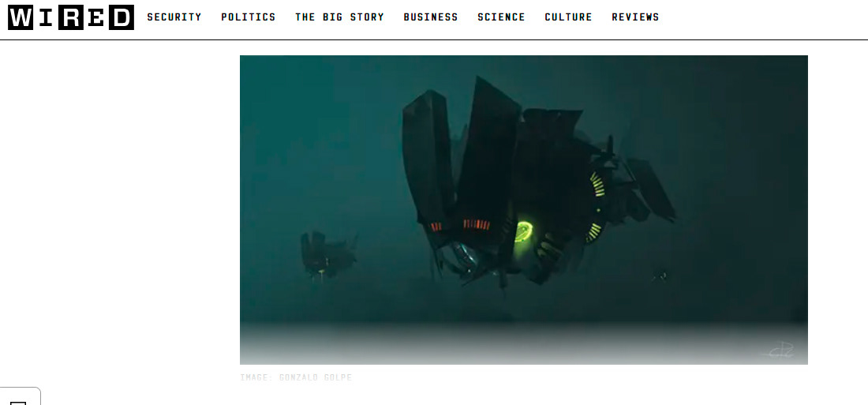Click the WIRED logo

(x=71, y=17)
